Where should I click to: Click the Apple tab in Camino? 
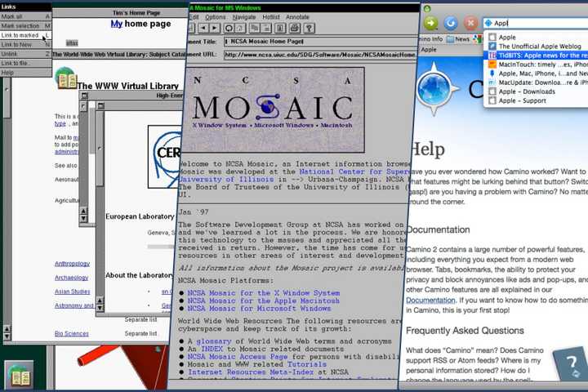429,50
